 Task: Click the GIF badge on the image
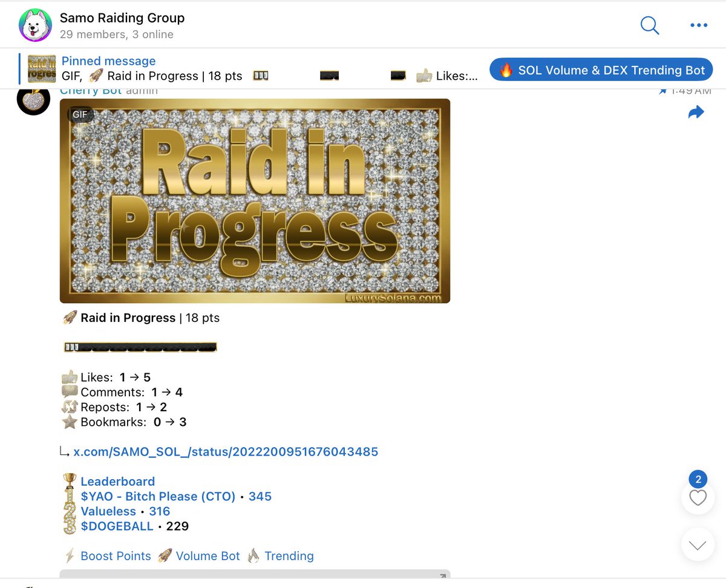pos(80,114)
